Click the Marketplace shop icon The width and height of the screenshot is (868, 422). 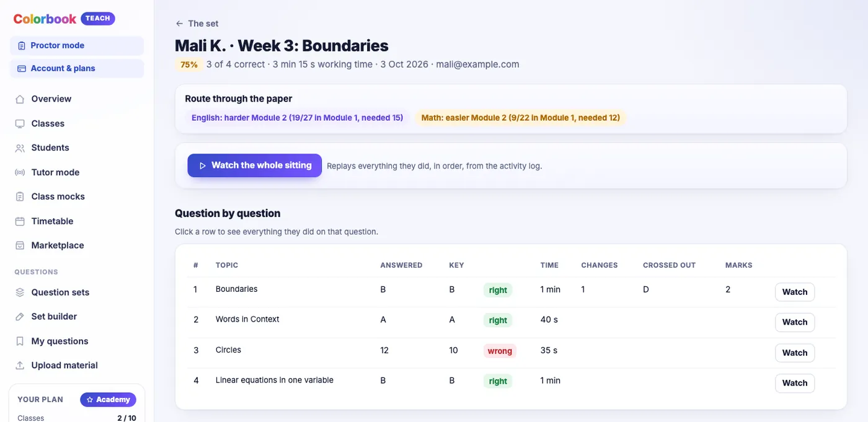click(x=20, y=245)
